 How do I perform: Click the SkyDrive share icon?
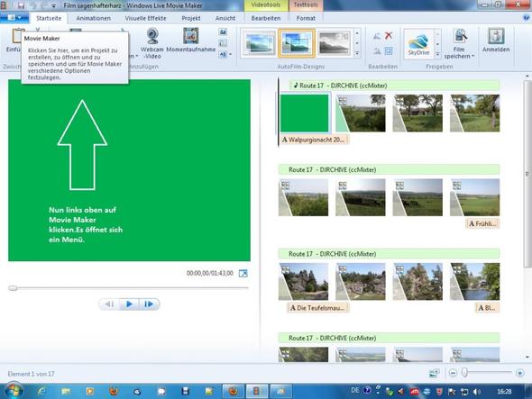418,44
